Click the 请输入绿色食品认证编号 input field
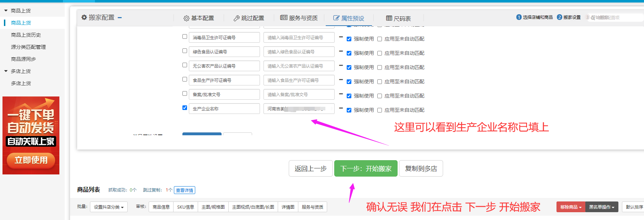 (x=299, y=52)
